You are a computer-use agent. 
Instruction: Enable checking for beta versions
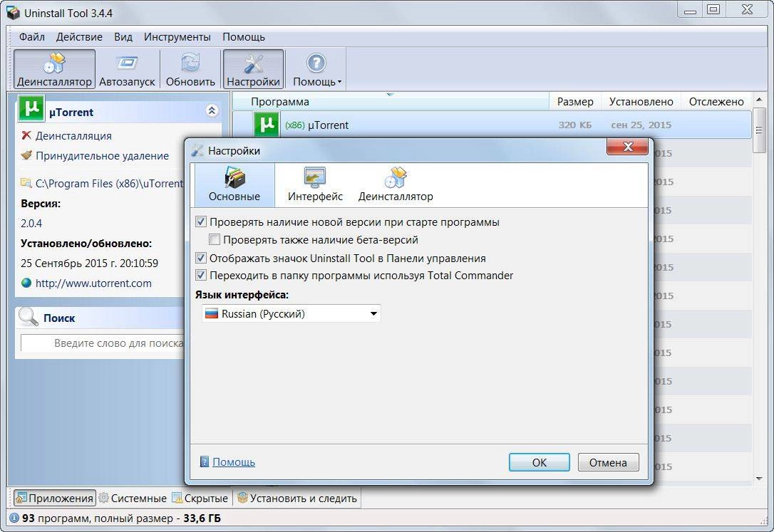[x=215, y=239]
